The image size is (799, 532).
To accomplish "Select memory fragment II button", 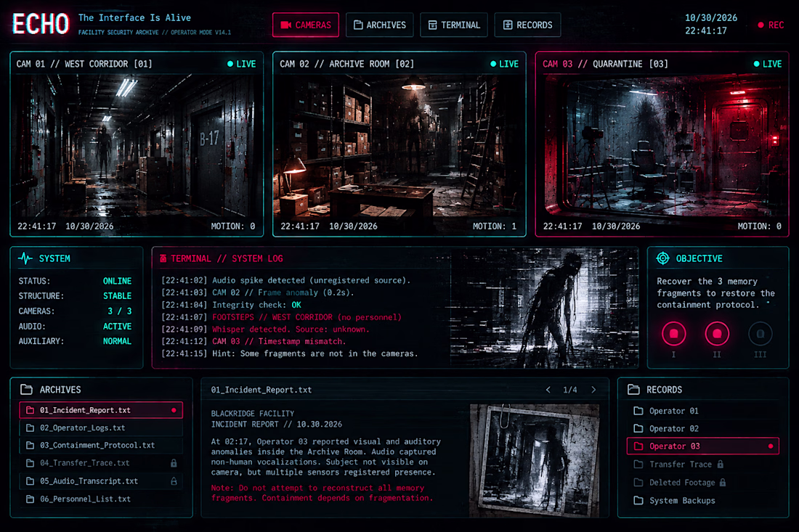I will pyautogui.click(x=717, y=334).
